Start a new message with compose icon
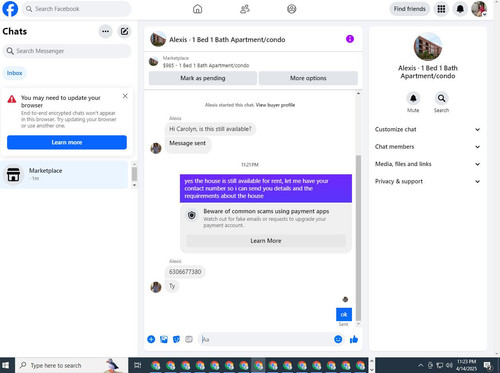500x373 pixels. point(124,31)
